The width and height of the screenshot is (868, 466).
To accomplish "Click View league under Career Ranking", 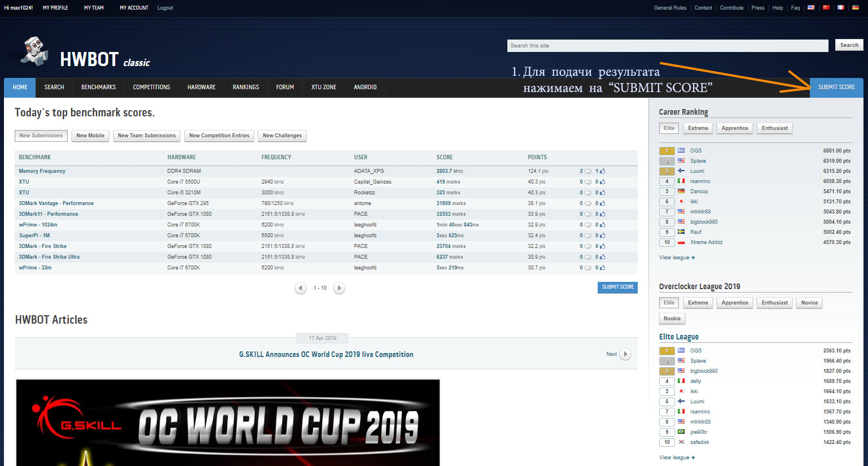I will (677, 258).
